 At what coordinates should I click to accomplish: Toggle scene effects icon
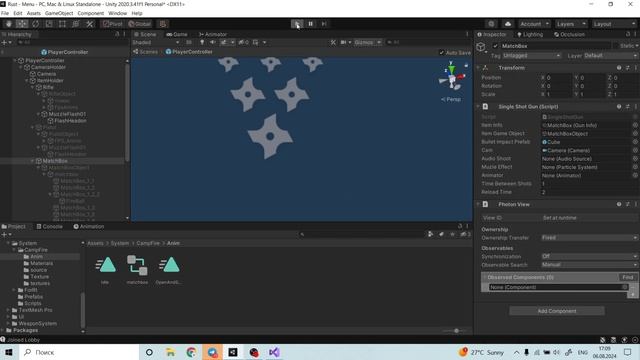[224, 42]
